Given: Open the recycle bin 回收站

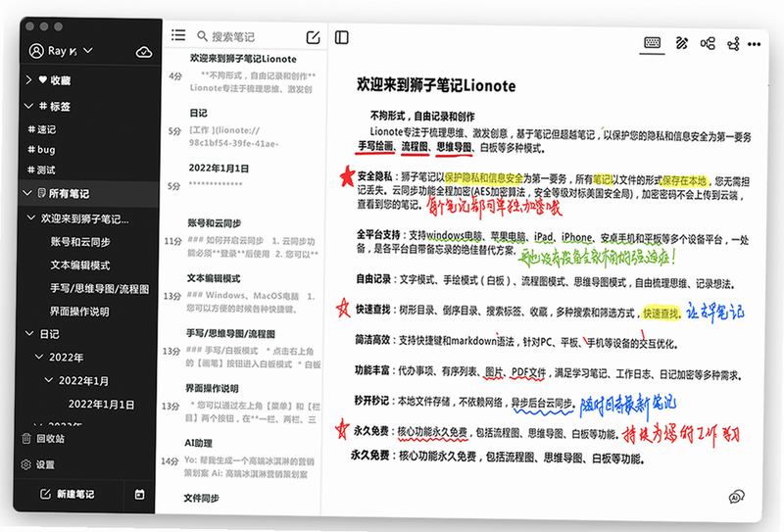Looking at the screenshot, I should tap(43, 439).
